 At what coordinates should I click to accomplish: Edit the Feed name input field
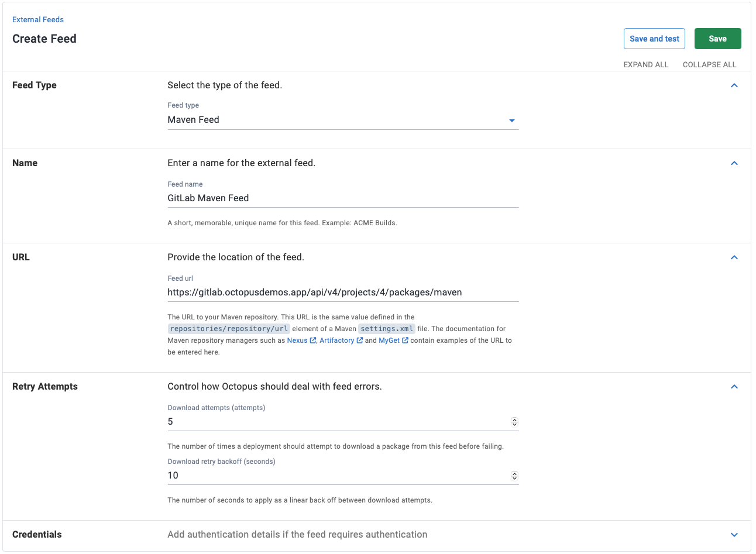(x=343, y=198)
